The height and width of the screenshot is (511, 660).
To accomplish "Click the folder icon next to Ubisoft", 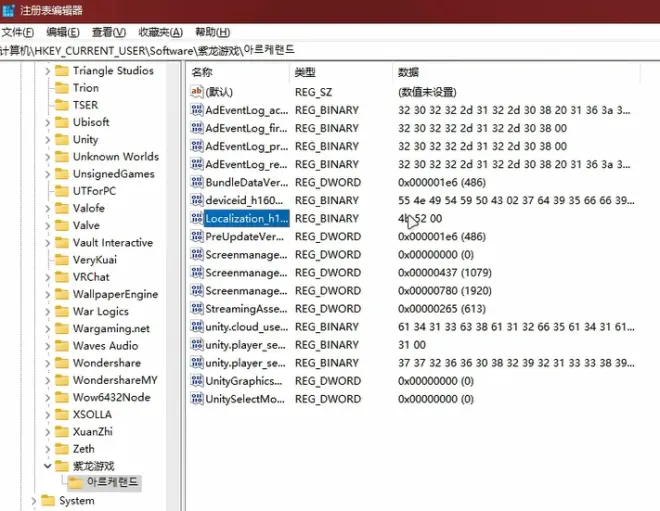I will 61,123.
